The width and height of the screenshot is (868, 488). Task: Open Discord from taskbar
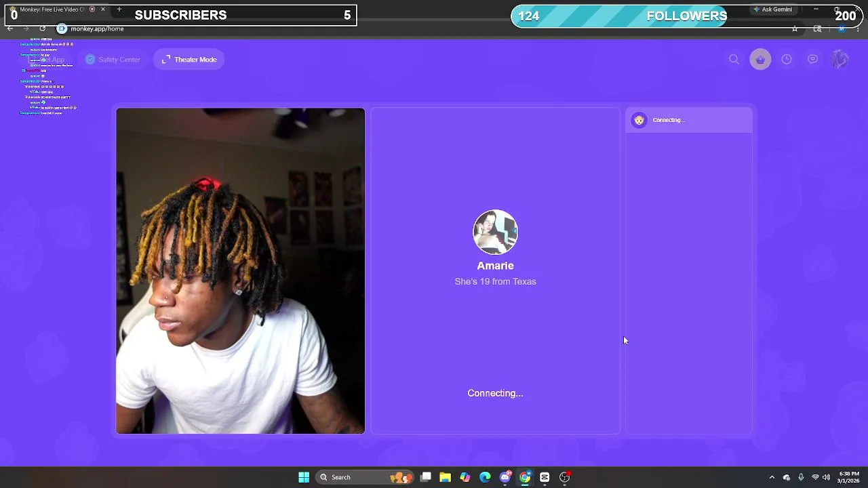click(x=505, y=477)
